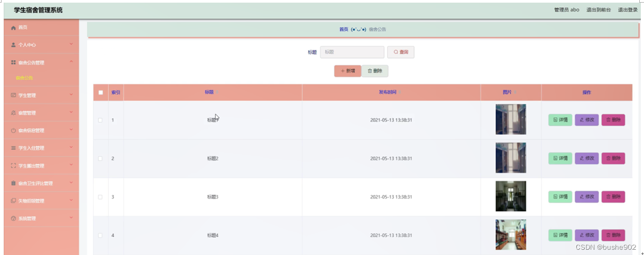
Task: Click 修改 for the 标题4 row
Action: click(587, 235)
